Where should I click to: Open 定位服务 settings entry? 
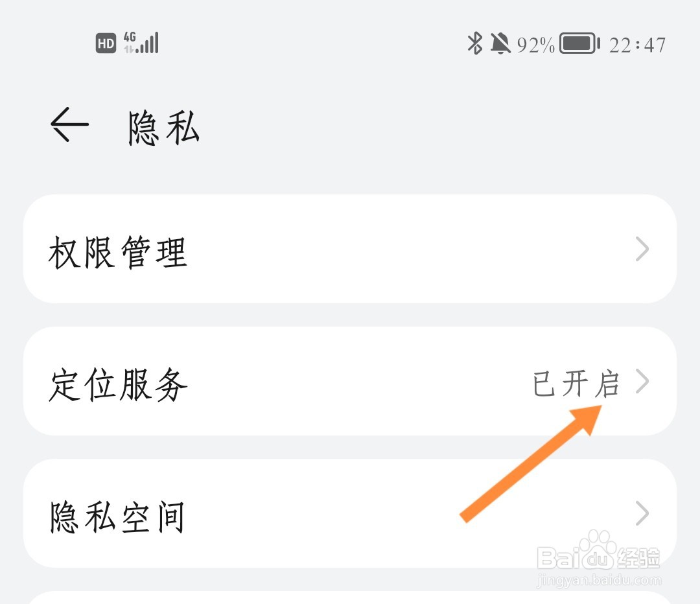coord(350,381)
